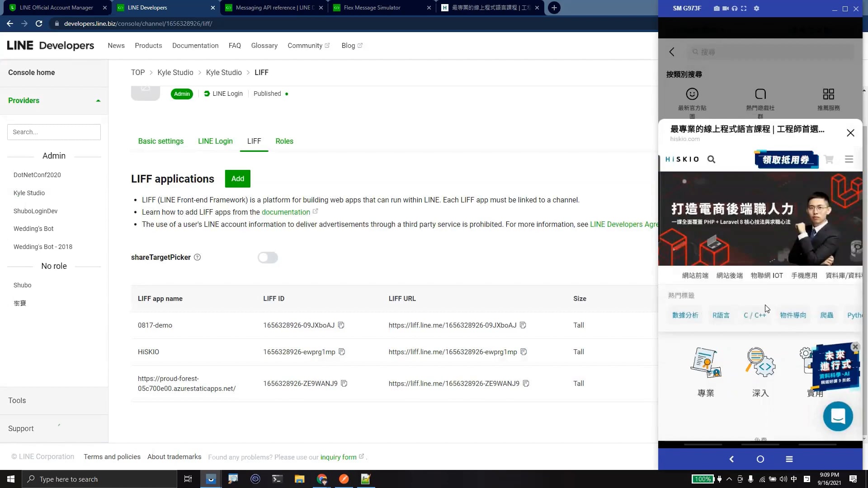The width and height of the screenshot is (868, 488).
Task: Open HiSKIO shopping cart
Action: (x=829, y=160)
